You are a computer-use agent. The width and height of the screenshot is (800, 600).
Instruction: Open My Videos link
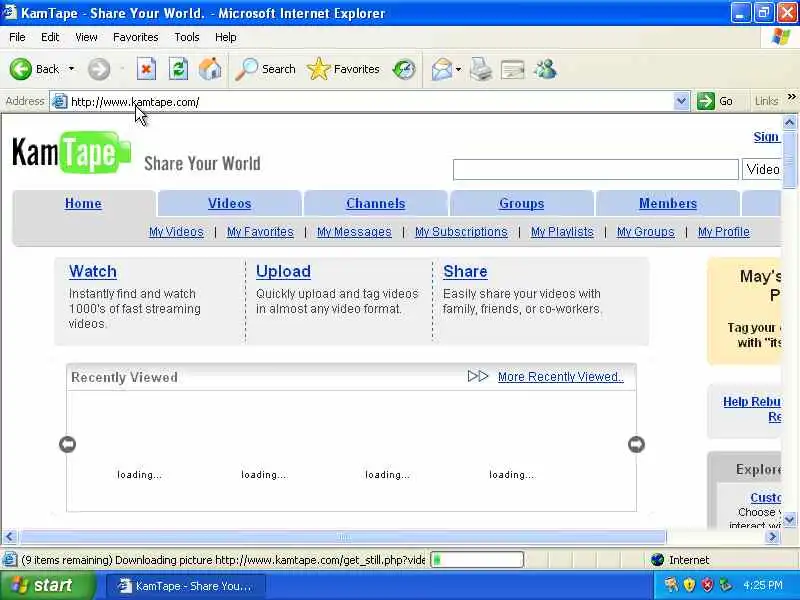[x=176, y=232]
